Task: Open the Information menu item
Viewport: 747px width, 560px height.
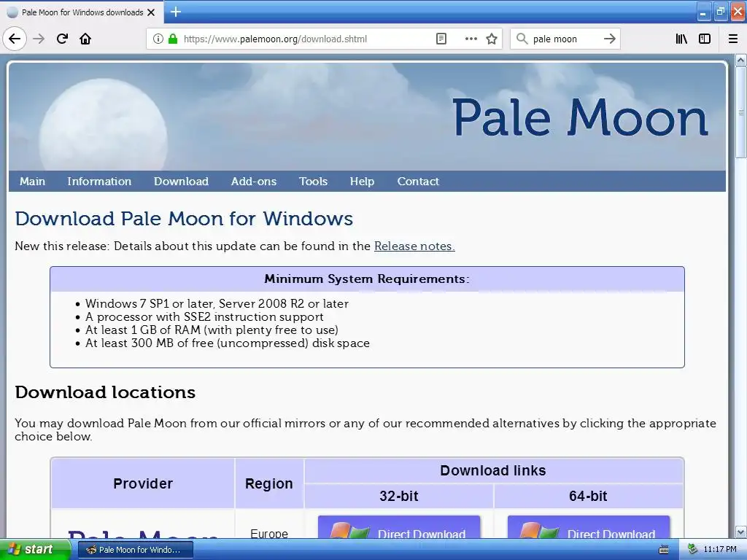Action: pyautogui.click(x=99, y=182)
